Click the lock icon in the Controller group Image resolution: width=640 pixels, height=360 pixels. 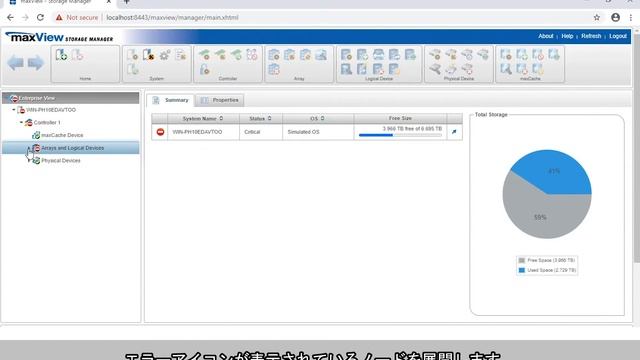tap(204, 69)
